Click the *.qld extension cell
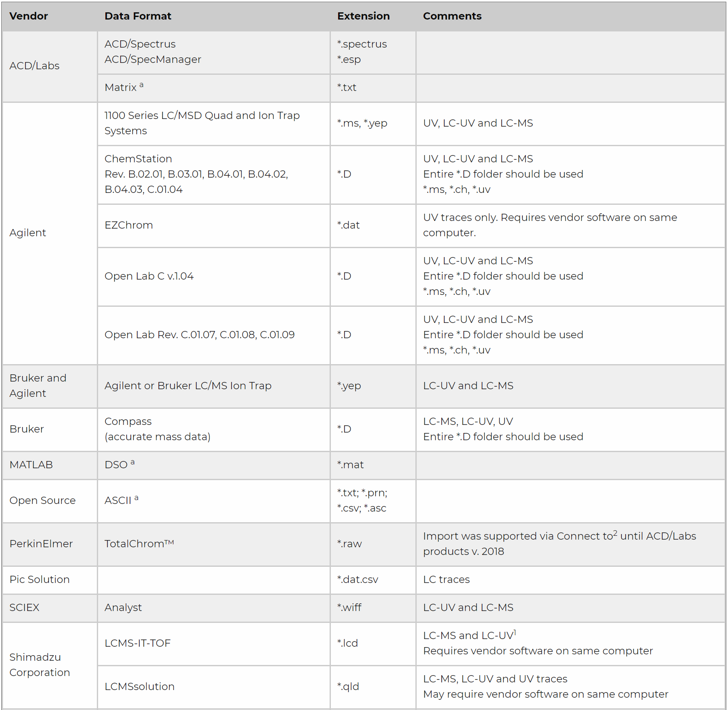This screenshot has height=710, width=728. click(x=348, y=687)
